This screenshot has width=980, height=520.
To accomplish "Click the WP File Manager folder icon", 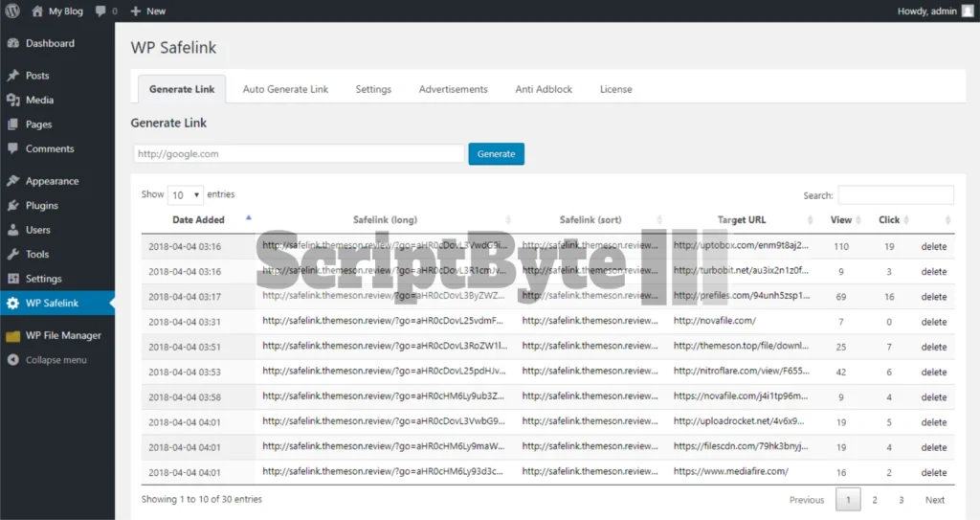I will click(x=12, y=336).
